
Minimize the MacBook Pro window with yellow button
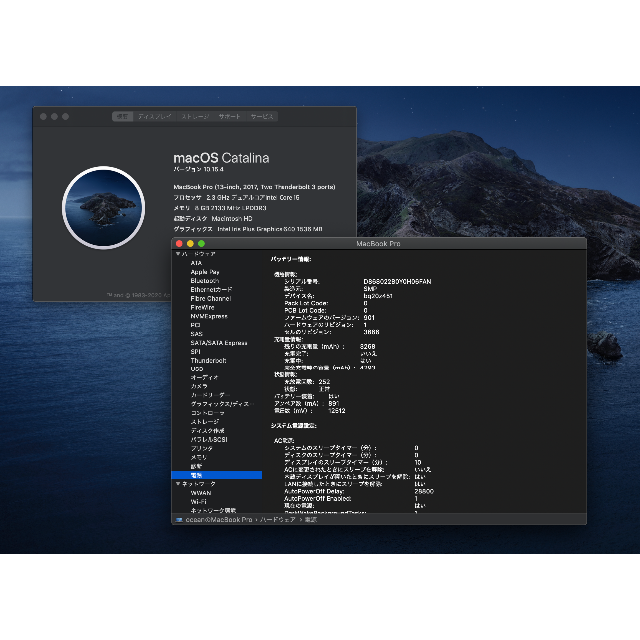(x=190, y=244)
